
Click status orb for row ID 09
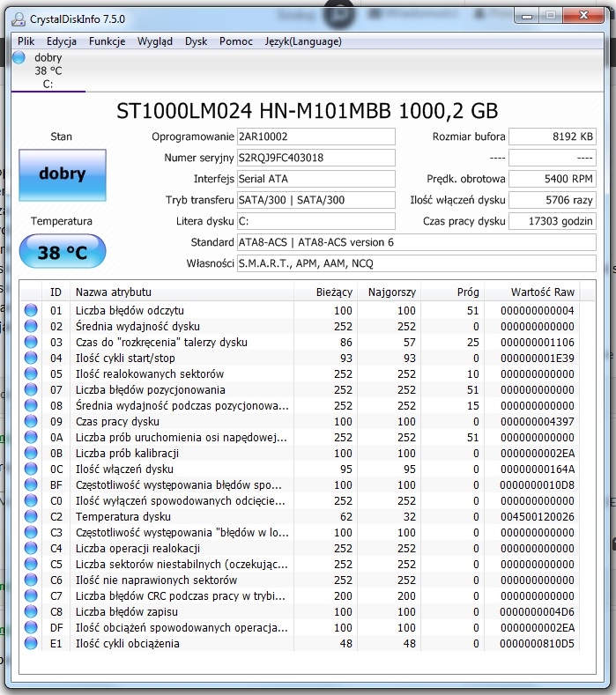tap(31, 421)
